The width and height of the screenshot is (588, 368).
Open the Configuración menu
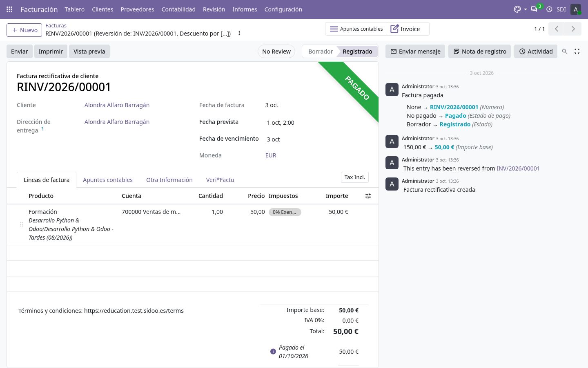(283, 9)
